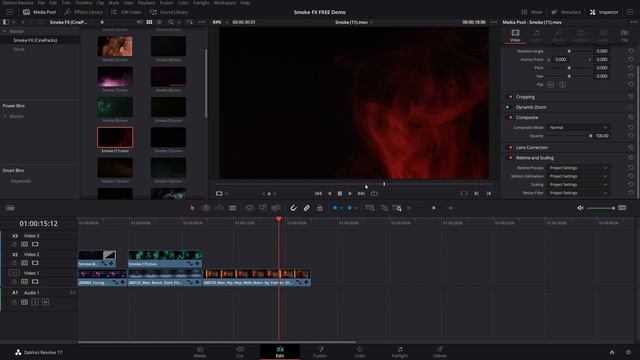
Task: Toggle the Composite section enable switch
Action: pos(510,117)
